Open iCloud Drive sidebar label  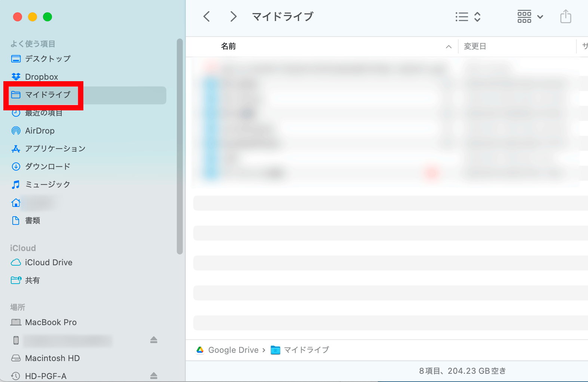pyautogui.click(x=49, y=262)
